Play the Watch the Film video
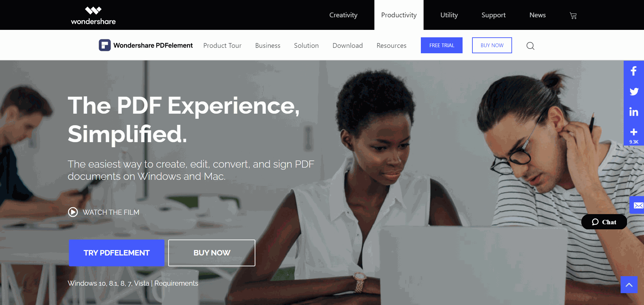 pos(104,212)
